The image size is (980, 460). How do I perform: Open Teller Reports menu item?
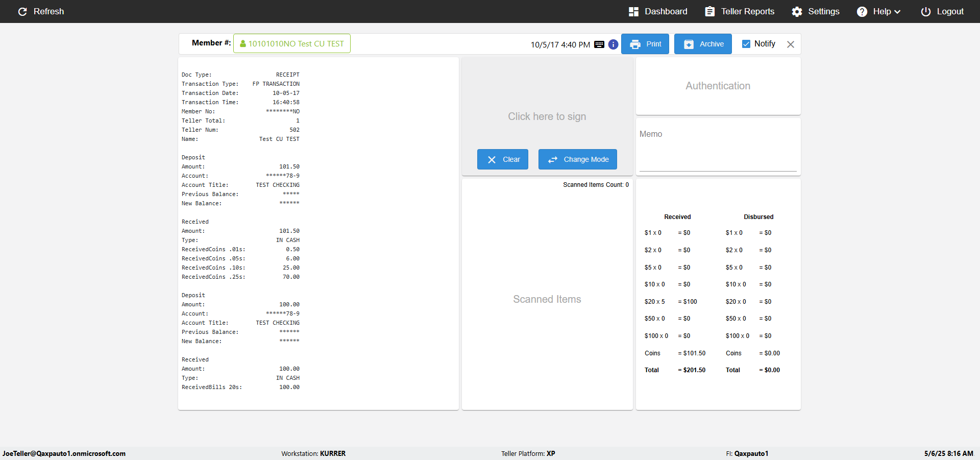tap(740, 11)
